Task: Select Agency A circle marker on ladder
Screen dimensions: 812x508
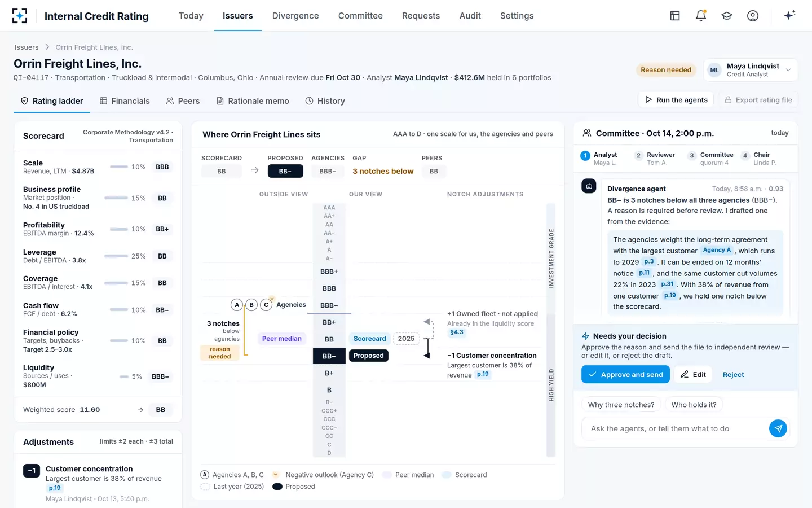Action: point(237,305)
